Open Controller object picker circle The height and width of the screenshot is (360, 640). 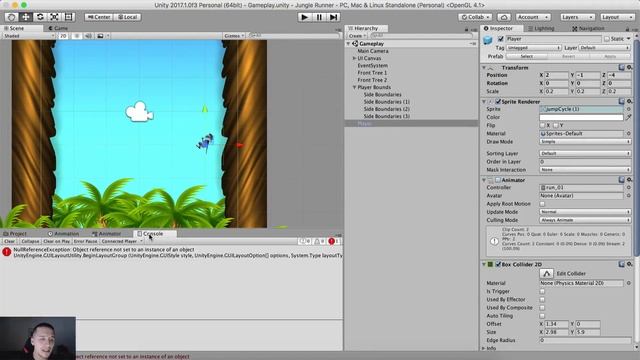(x=629, y=188)
